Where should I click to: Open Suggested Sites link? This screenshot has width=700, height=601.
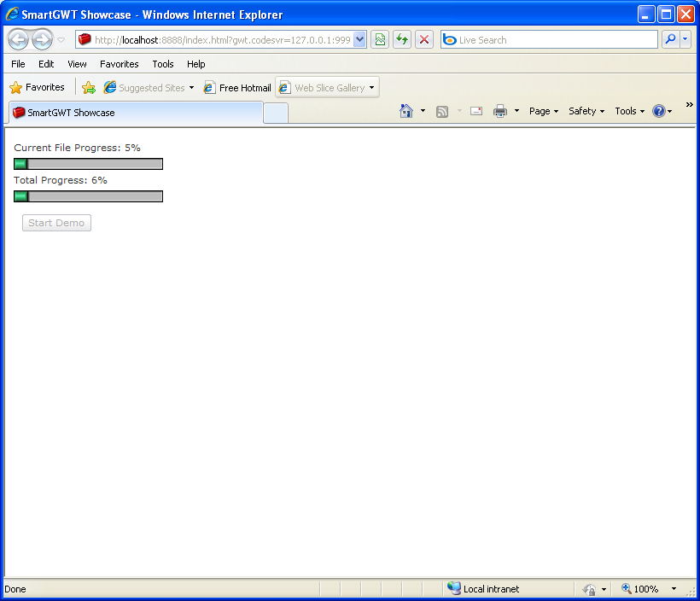[x=144, y=88]
